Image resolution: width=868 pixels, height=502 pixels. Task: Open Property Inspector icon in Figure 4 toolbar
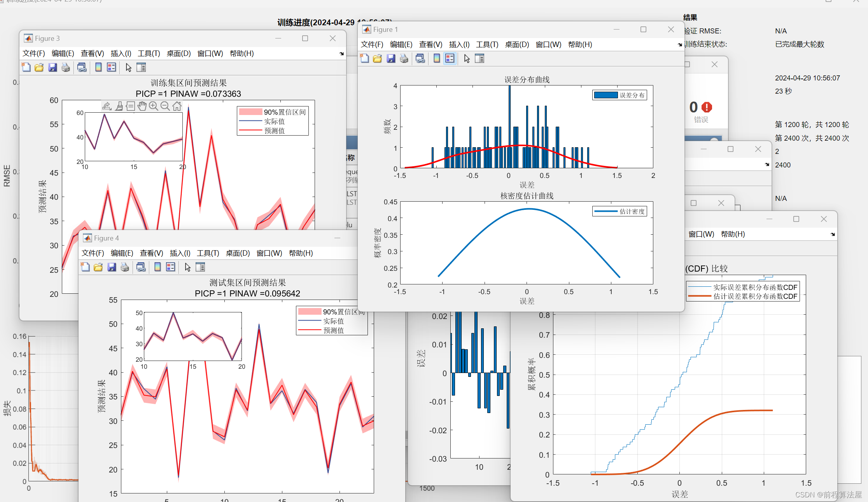pos(200,267)
